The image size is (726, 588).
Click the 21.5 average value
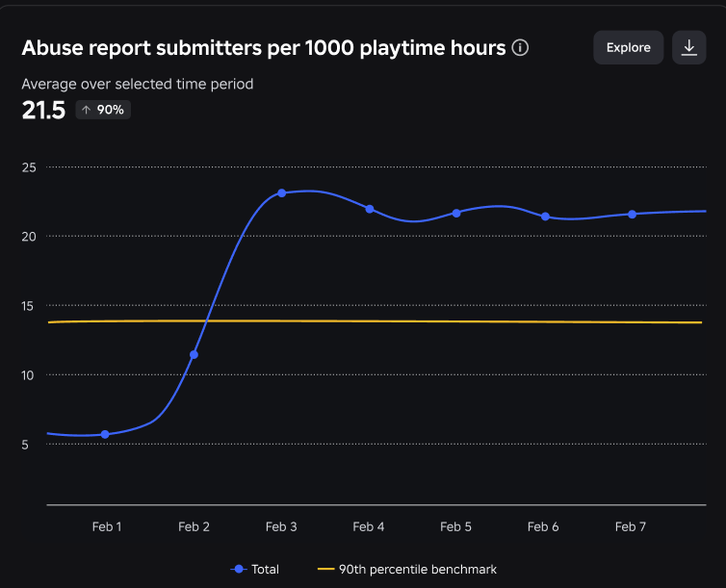[x=43, y=110]
